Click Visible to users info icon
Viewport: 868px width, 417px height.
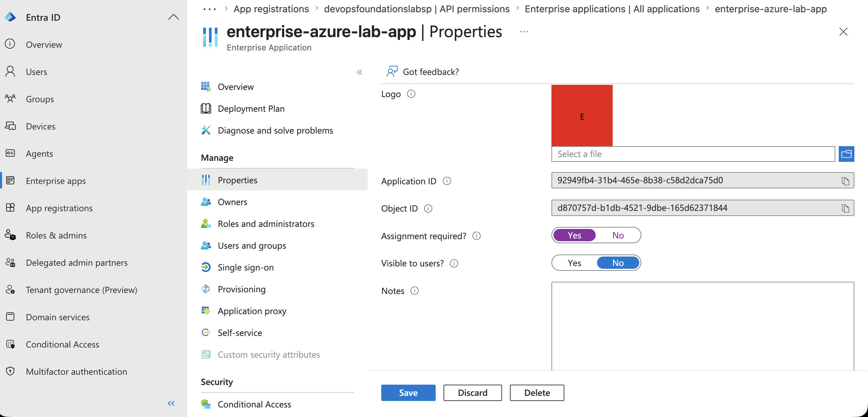click(x=454, y=263)
